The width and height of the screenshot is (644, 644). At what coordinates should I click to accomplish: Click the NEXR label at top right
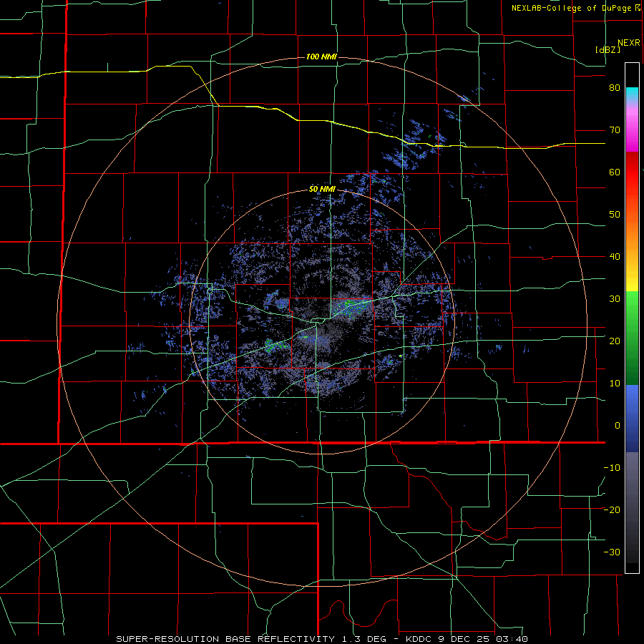point(629,43)
